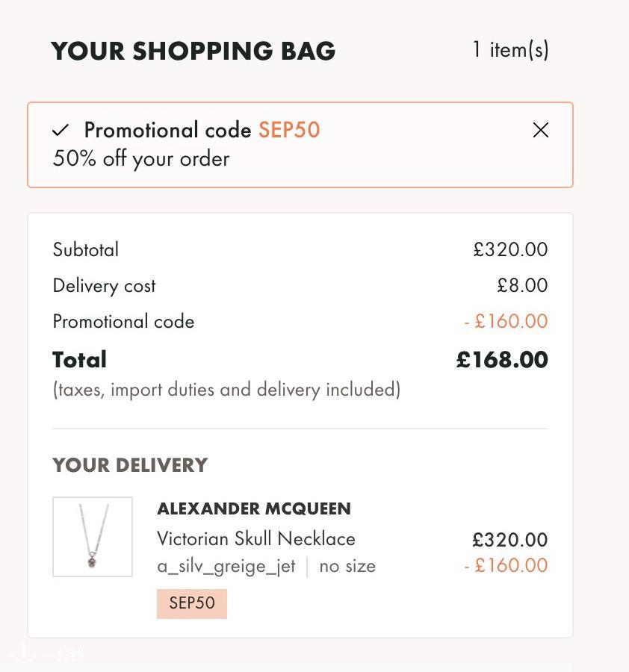Click the taxes and import duties note

pyautogui.click(x=226, y=390)
